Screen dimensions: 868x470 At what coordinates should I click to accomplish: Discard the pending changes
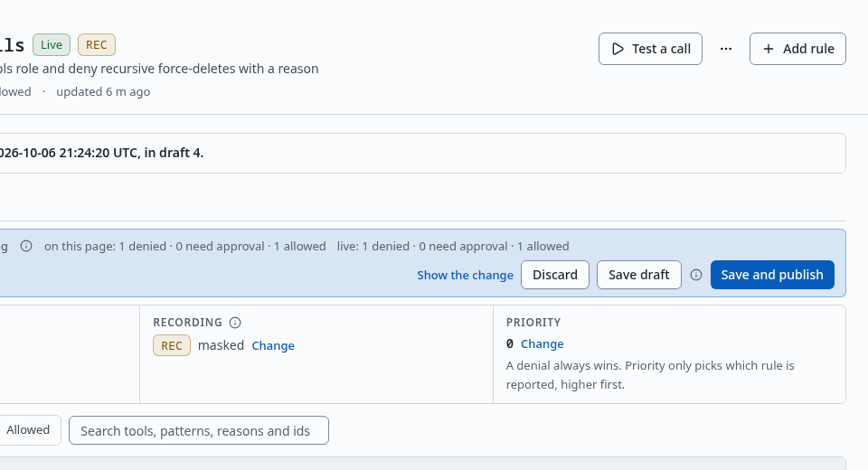(x=554, y=275)
